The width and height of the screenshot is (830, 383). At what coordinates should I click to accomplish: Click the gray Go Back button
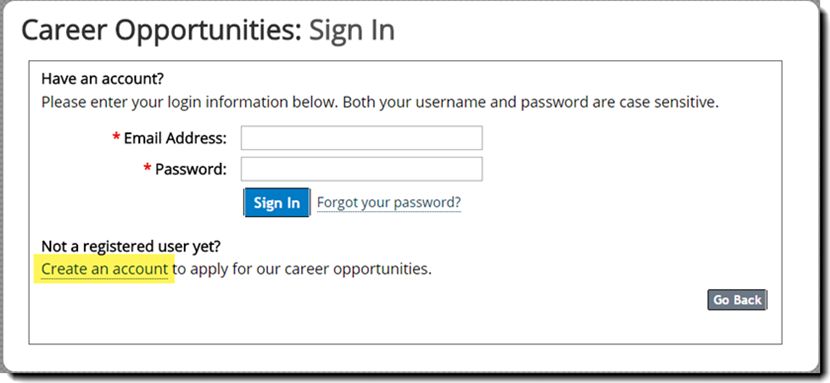(737, 300)
